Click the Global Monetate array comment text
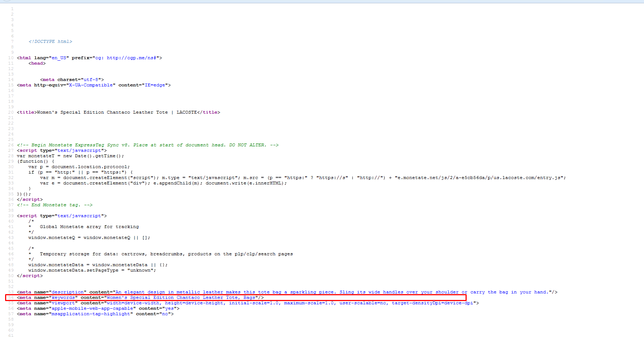This screenshot has width=644, height=337. [89, 227]
